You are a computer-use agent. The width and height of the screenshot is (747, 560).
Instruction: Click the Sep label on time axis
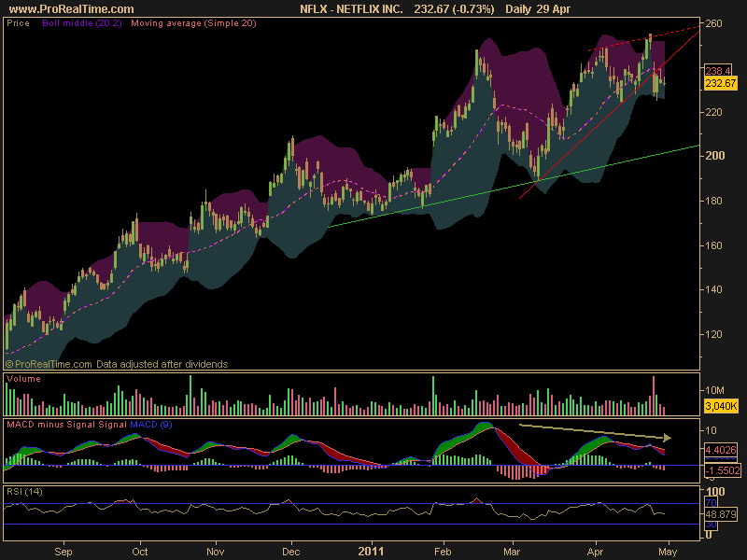(x=63, y=552)
